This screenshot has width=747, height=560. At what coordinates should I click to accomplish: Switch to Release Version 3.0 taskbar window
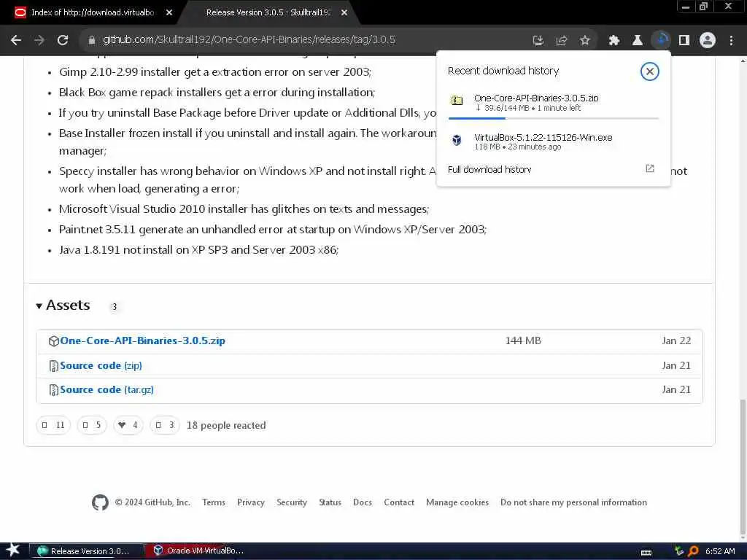point(87,551)
